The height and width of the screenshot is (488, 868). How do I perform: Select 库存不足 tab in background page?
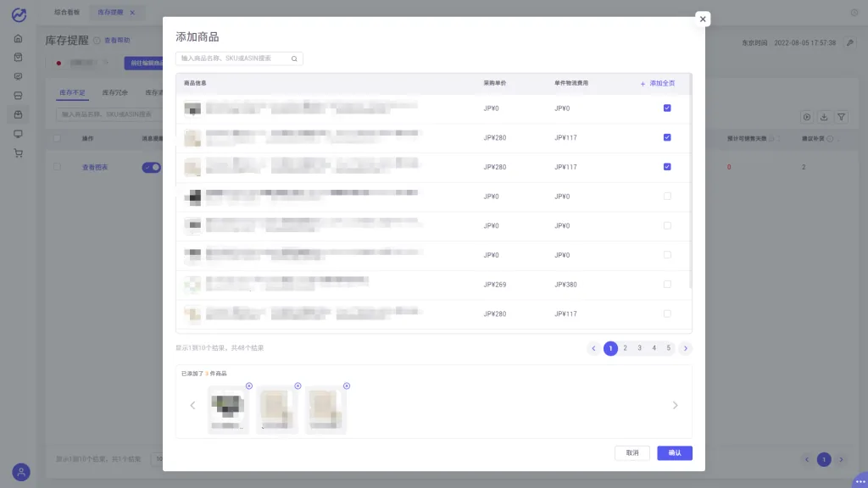73,93
